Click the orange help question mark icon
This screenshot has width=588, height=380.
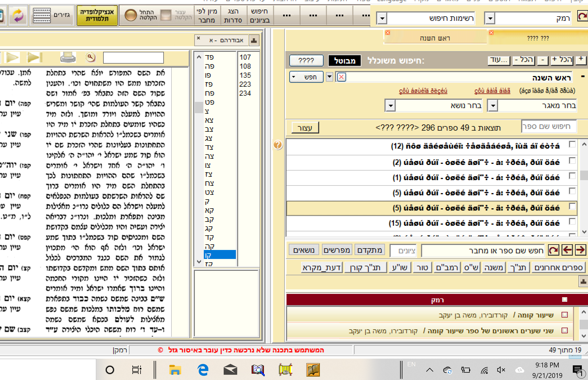(x=278, y=145)
